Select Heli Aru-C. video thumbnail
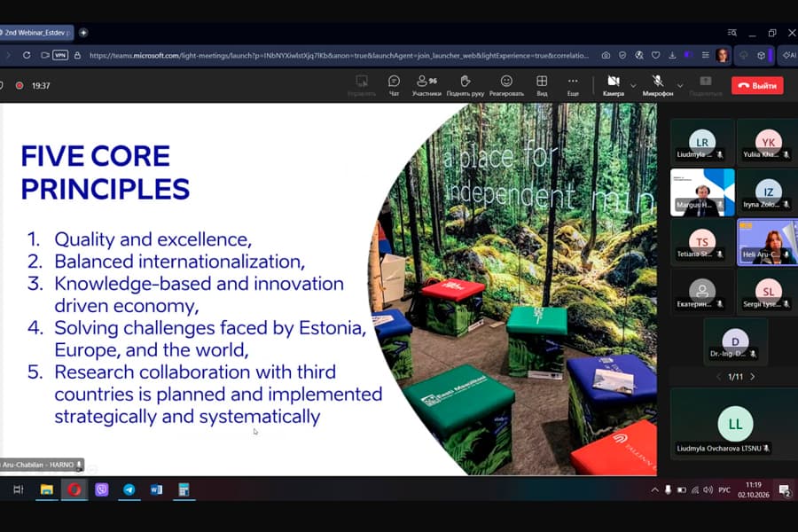Screen dimensions: 798x532 coord(768,242)
